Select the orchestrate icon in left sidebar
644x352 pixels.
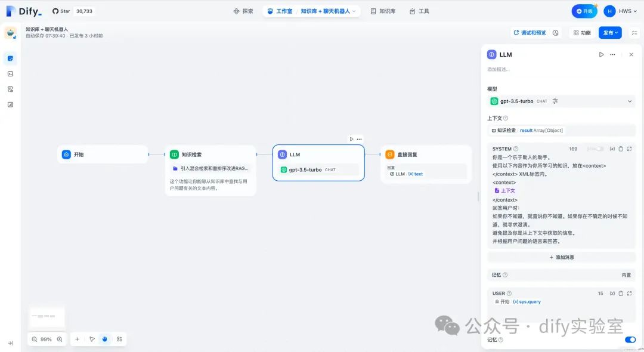click(x=10, y=58)
